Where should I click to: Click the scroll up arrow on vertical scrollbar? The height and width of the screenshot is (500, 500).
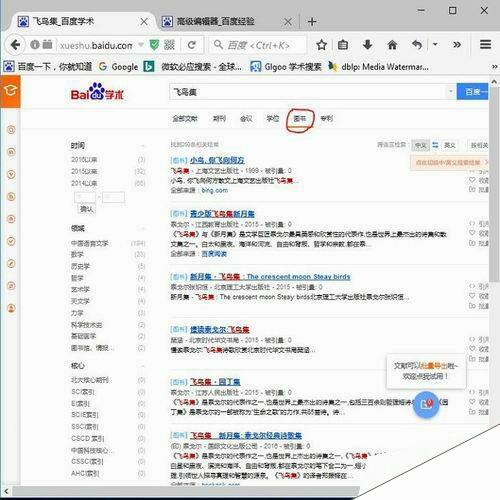pos(494,81)
